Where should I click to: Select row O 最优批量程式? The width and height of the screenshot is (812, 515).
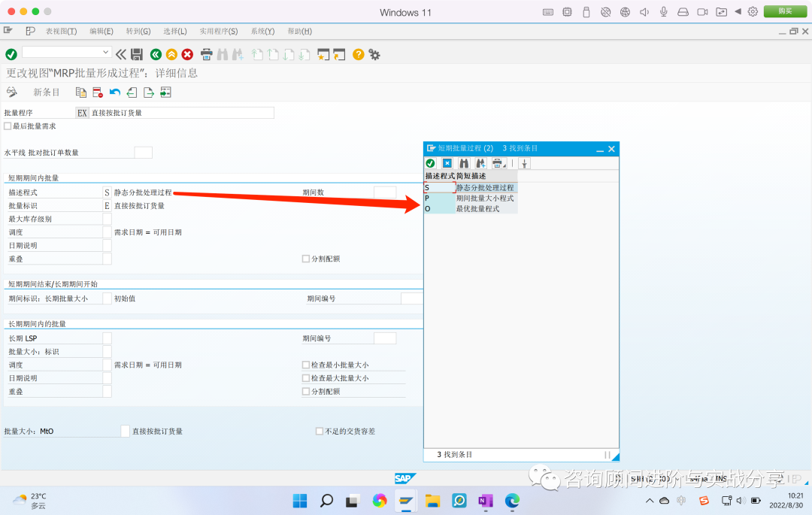[x=470, y=208]
